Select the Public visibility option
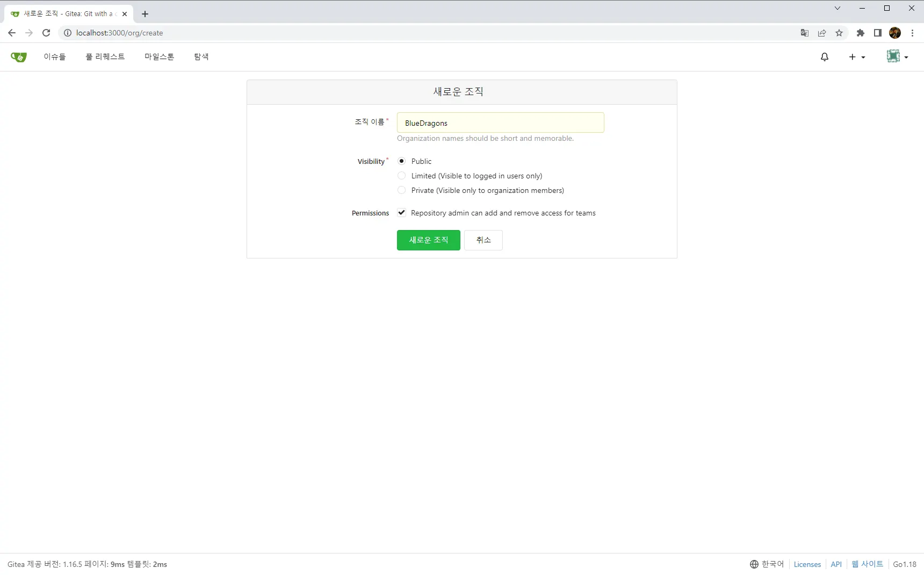The width and height of the screenshot is (924, 575). [401, 161]
